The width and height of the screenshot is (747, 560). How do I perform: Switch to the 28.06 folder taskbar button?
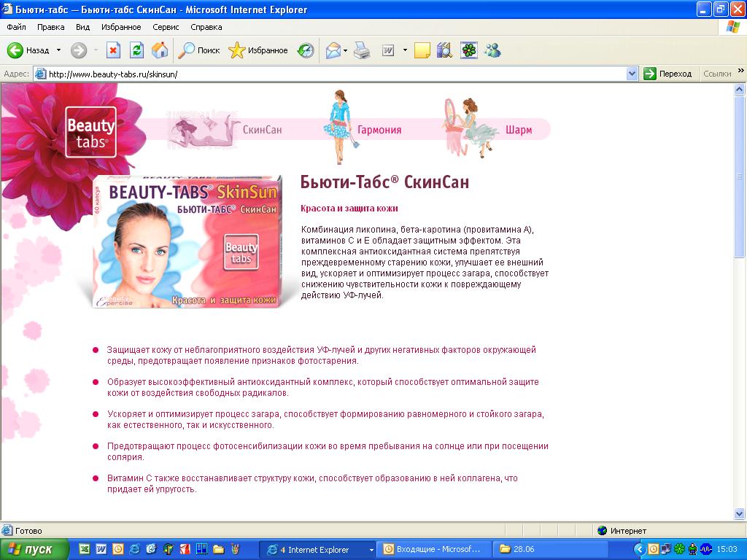point(549,550)
